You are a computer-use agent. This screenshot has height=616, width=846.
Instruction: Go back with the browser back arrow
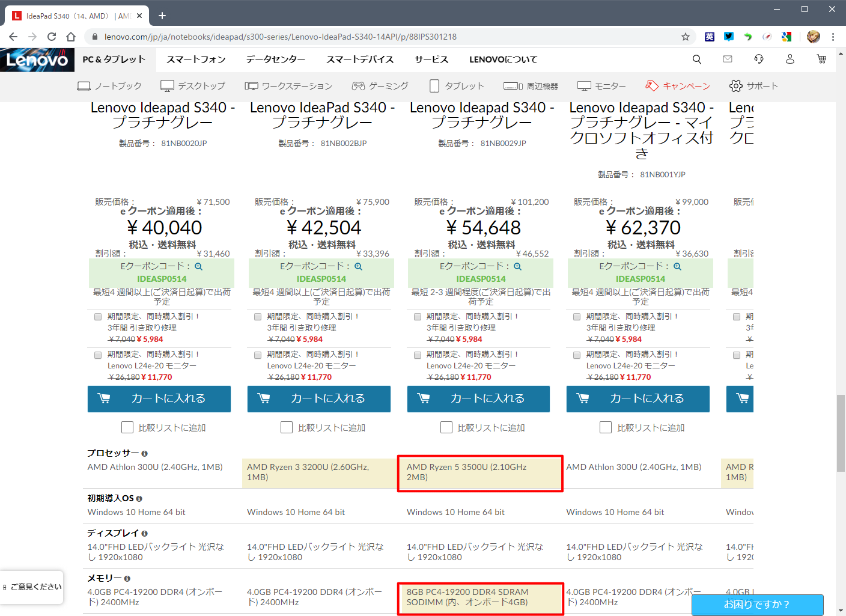click(13, 37)
